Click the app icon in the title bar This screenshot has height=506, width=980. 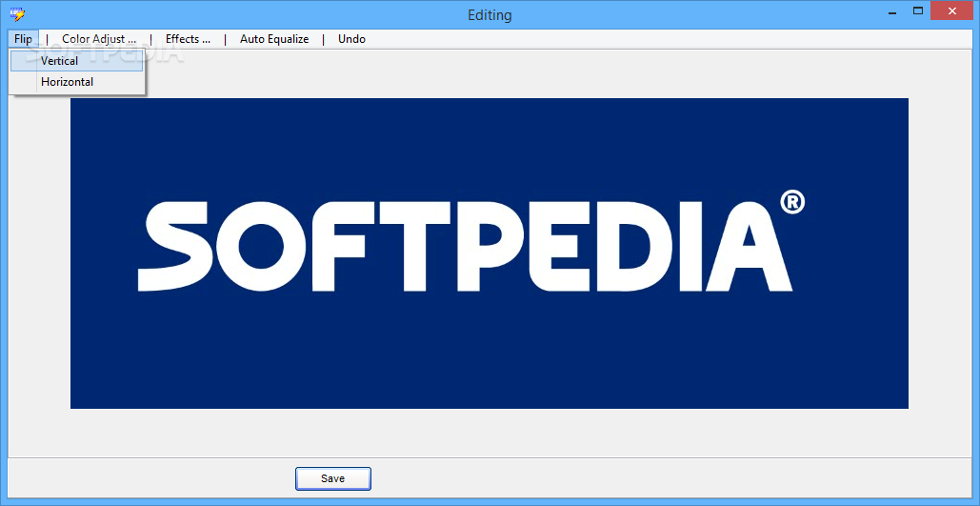[x=17, y=13]
